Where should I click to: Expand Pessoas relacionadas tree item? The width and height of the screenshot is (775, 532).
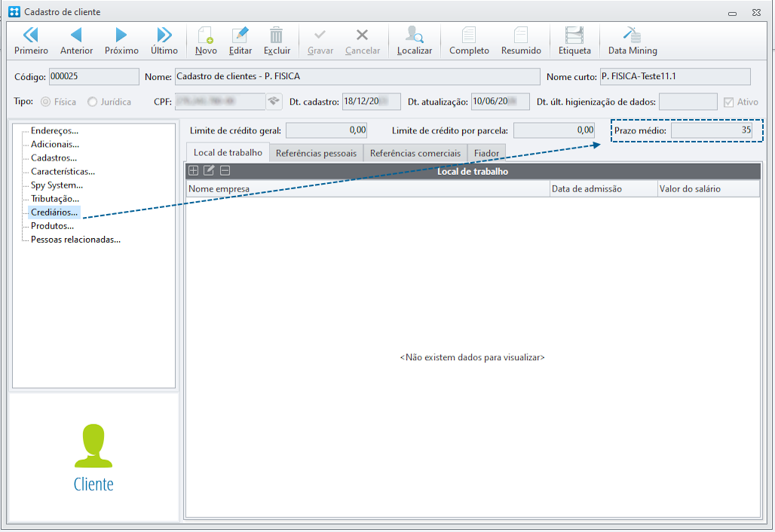[75, 240]
